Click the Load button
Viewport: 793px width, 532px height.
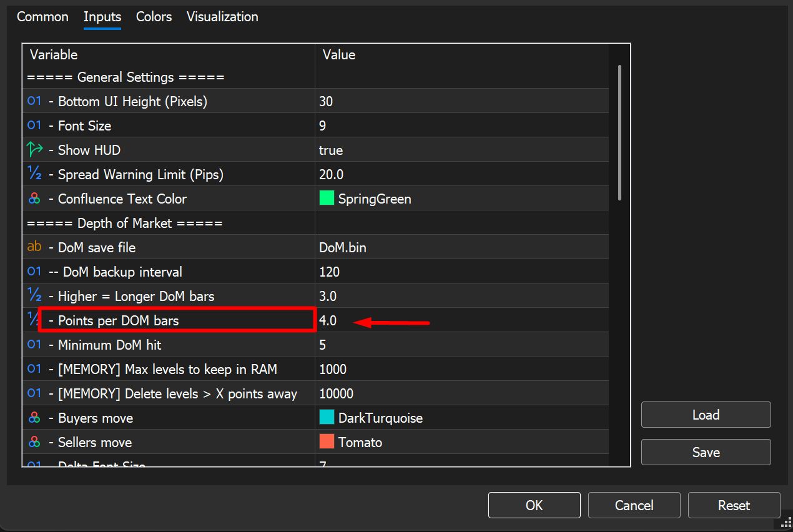pyautogui.click(x=706, y=415)
